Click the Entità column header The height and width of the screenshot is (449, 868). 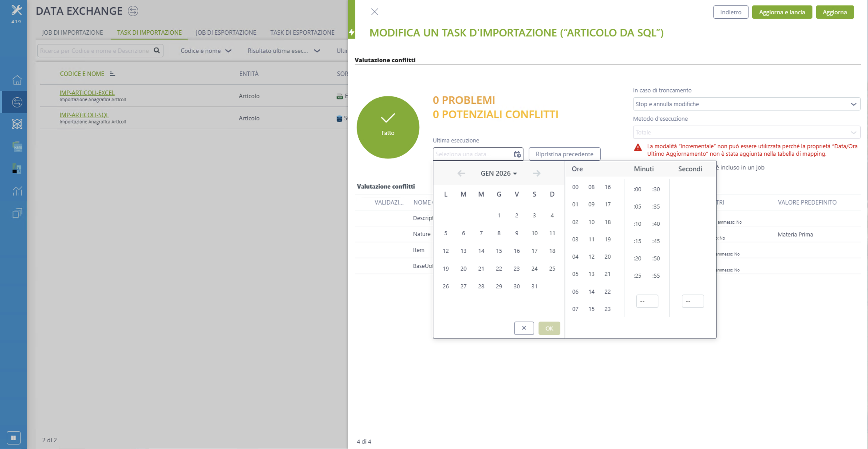pos(249,74)
